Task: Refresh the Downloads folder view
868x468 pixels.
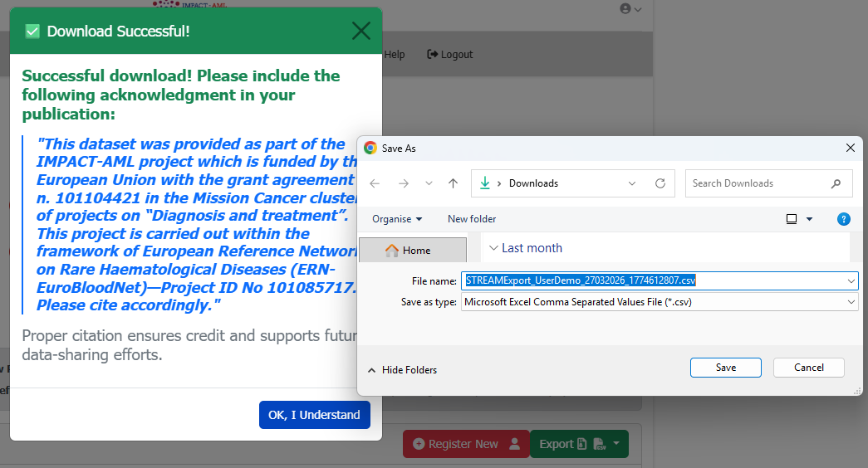Action: (x=660, y=183)
